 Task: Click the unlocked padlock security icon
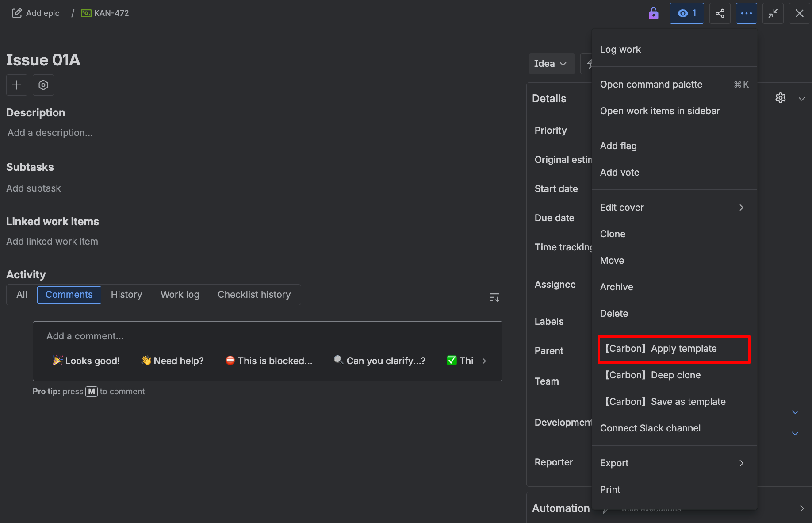point(654,13)
